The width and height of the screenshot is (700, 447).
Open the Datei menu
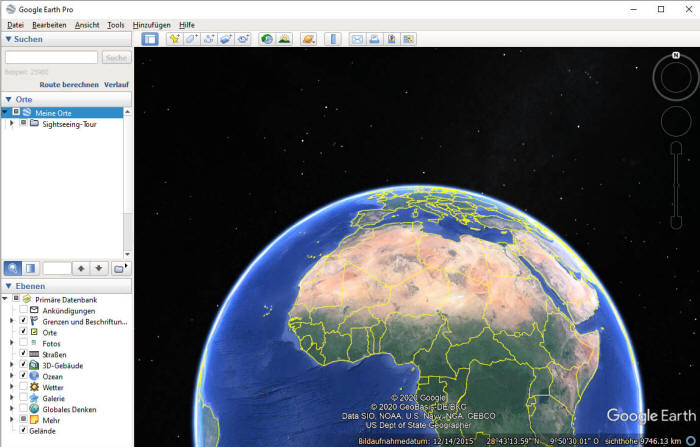tap(16, 25)
